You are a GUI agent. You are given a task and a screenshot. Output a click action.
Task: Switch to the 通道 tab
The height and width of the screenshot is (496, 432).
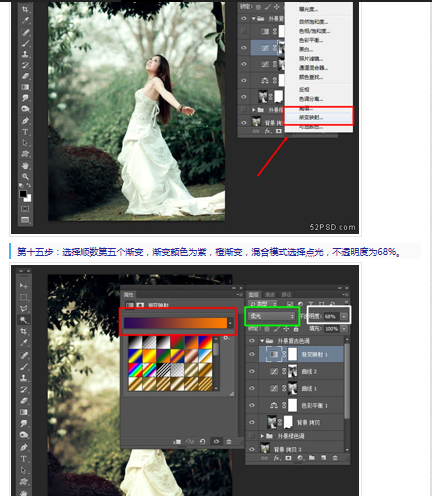click(270, 294)
